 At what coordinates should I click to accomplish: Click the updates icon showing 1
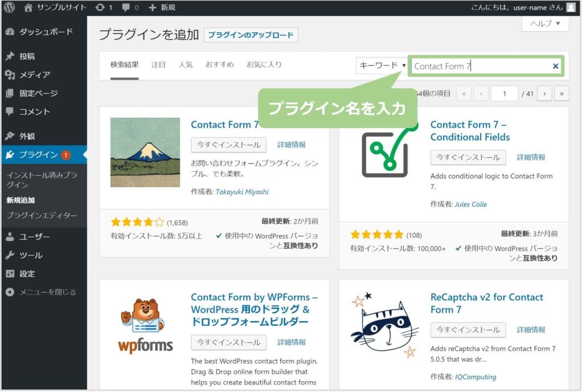tap(100, 7)
